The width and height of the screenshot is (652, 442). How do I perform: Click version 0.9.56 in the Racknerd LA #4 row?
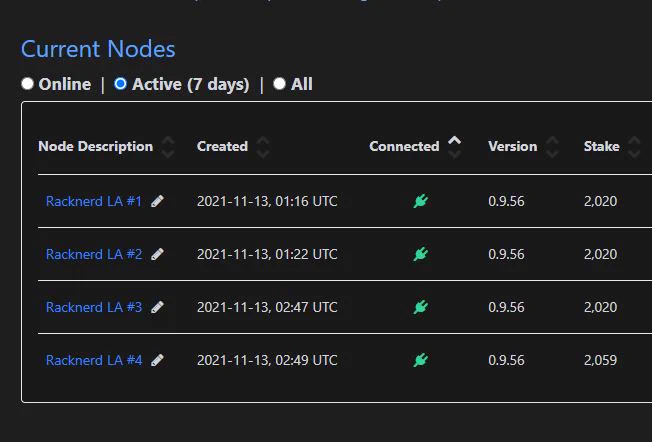(x=506, y=360)
